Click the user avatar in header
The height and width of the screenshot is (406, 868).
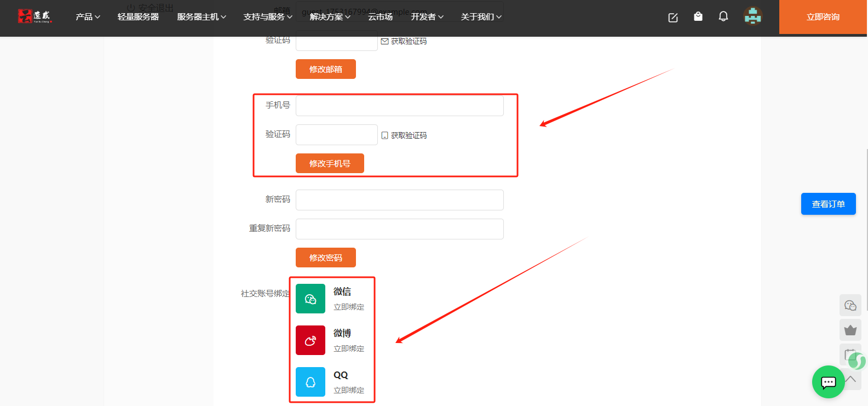(x=753, y=16)
